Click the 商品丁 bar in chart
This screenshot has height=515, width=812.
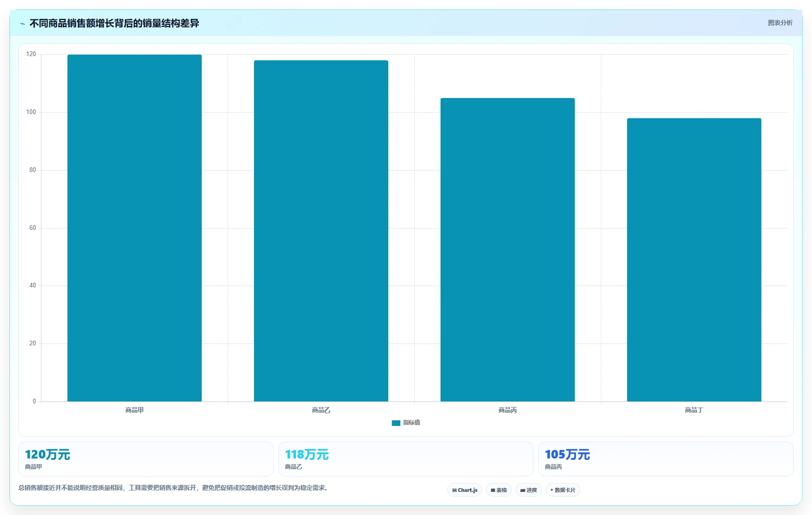pyautogui.click(x=694, y=260)
